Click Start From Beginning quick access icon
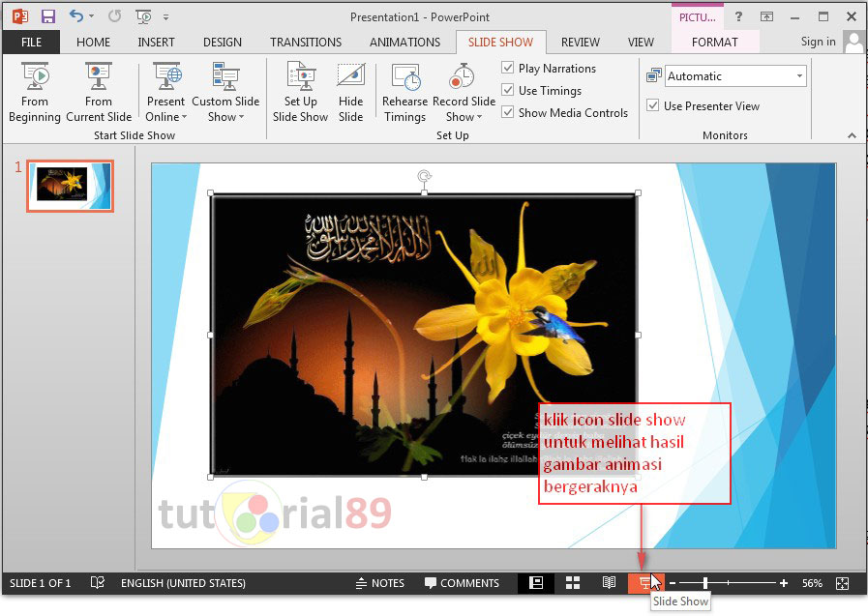868x616 pixels. click(143, 16)
